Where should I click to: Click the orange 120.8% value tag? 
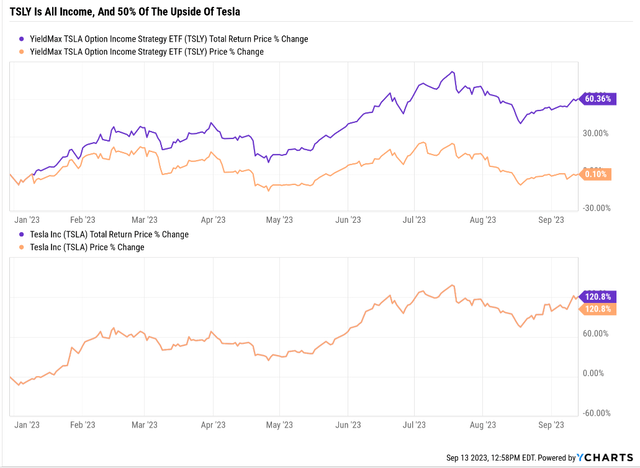point(597,309)
